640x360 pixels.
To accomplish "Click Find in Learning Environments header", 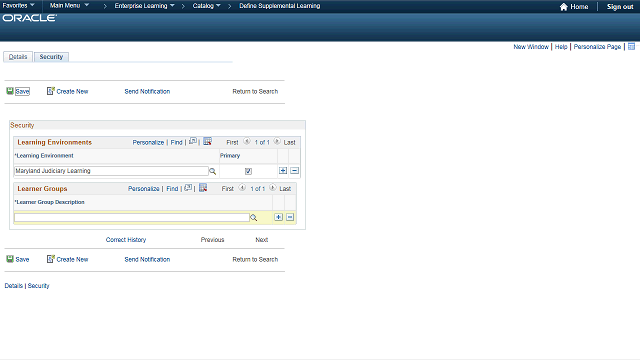I will (176, 142).
